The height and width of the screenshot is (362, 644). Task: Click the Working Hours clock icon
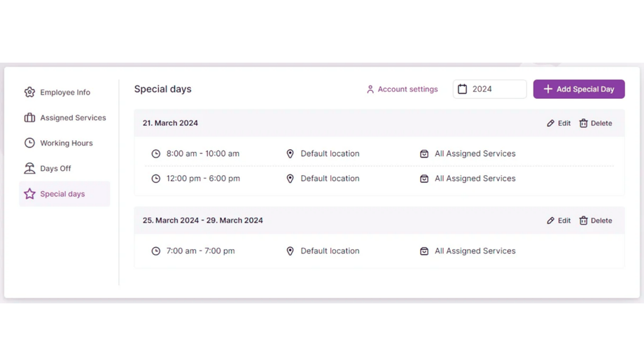29,143
